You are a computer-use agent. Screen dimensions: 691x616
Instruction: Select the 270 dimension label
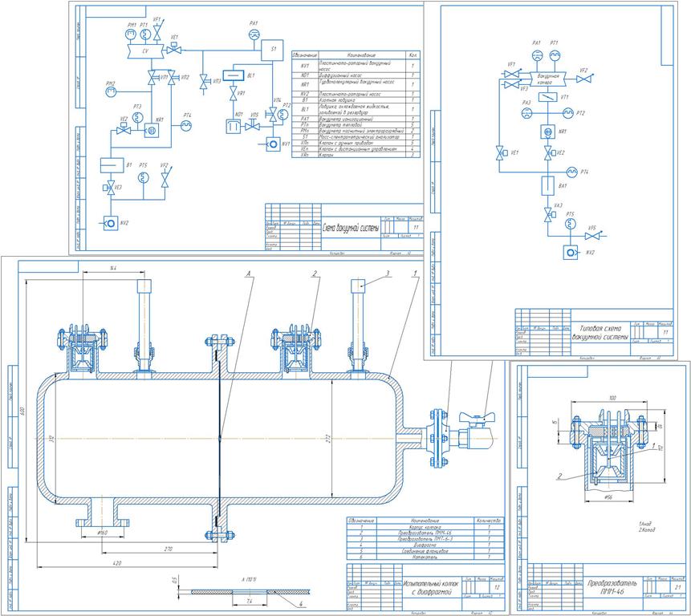click(168, 549)
